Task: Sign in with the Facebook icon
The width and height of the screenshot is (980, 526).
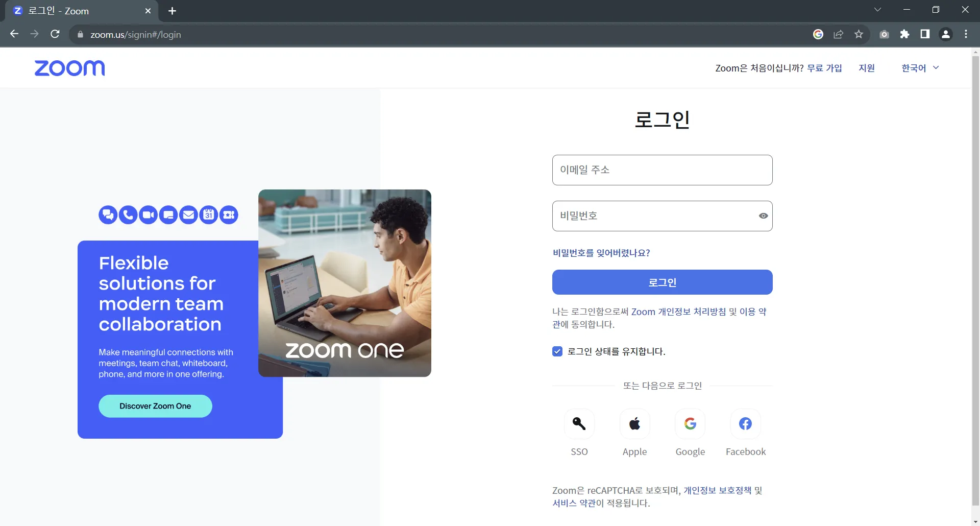Action: coord(746,424)
